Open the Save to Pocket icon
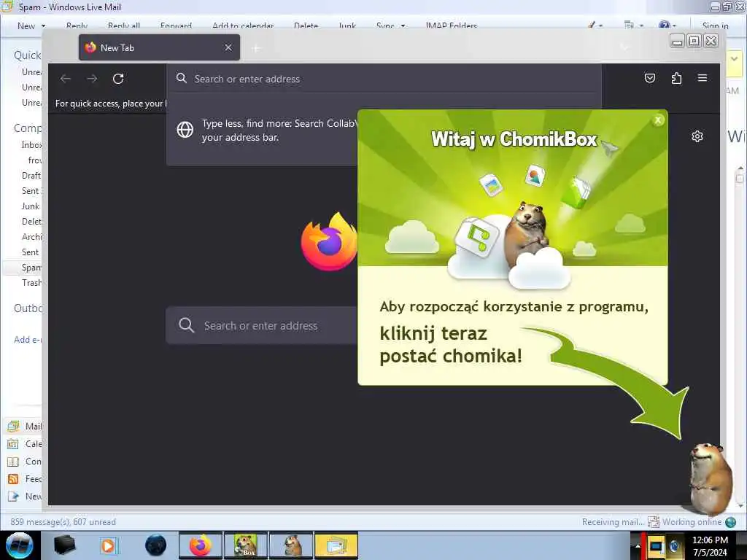The height and width of the screenshot is (560, 747). click(x=650, y=78)
